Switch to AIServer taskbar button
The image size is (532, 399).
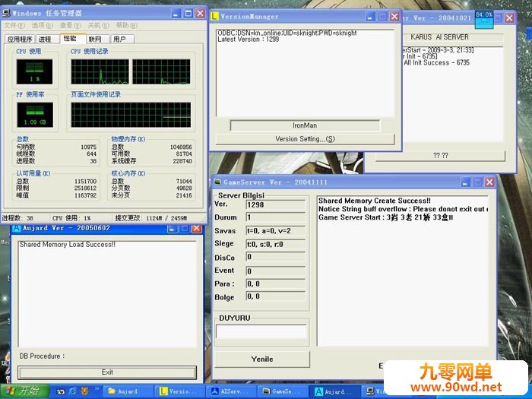(231, 391)
